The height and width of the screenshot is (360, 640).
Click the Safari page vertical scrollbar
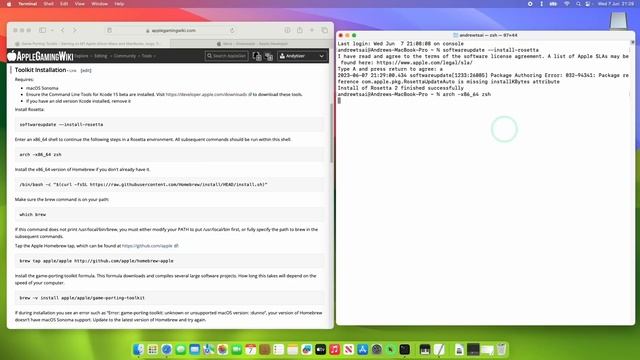(331, 133)
